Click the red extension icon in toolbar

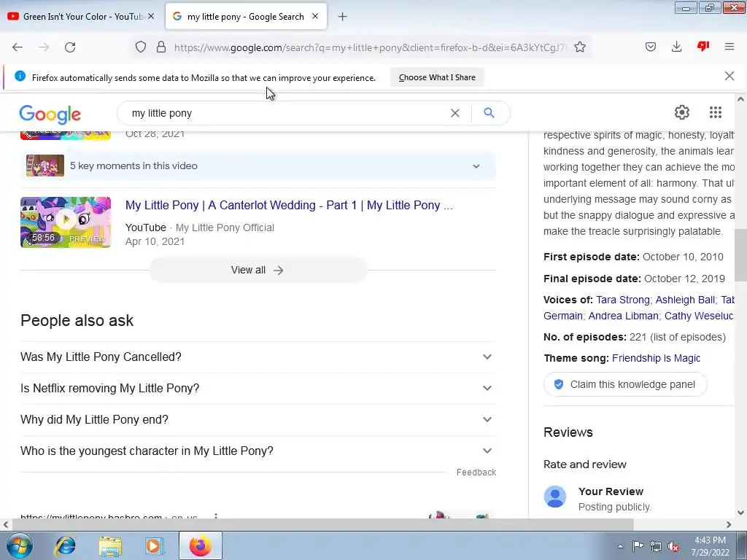click(703, 46)
